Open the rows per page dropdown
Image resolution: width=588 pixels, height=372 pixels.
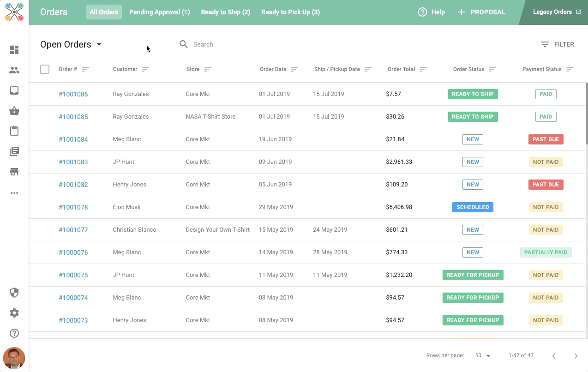(x=483, y=355)
